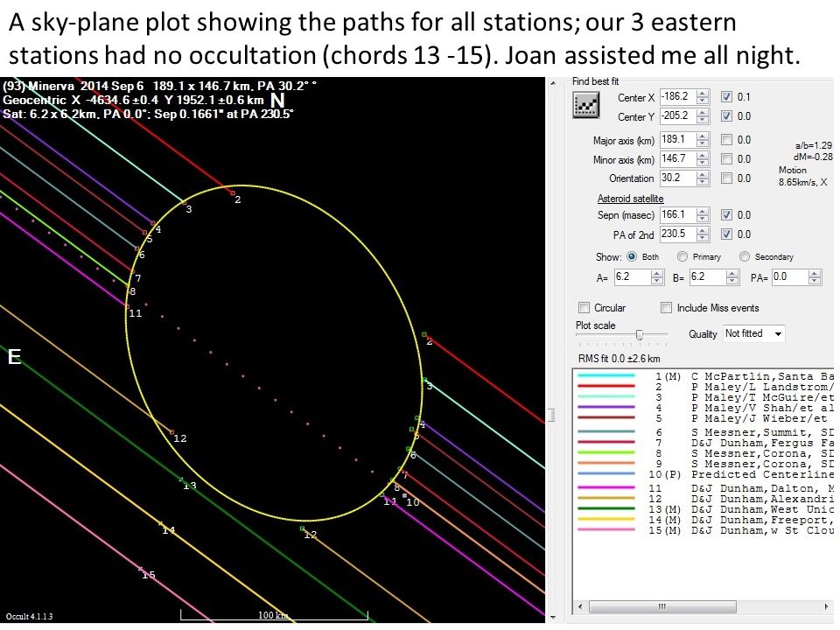Enable the Minor axis fit checkbox
Screen dimensions: 840x630
(x=726, y=159)
